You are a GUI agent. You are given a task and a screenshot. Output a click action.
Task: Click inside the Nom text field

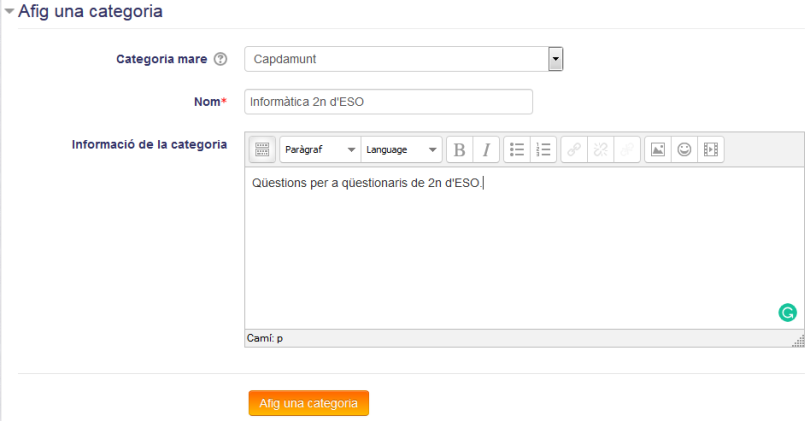pyautogui.click(x=388, y=102)
